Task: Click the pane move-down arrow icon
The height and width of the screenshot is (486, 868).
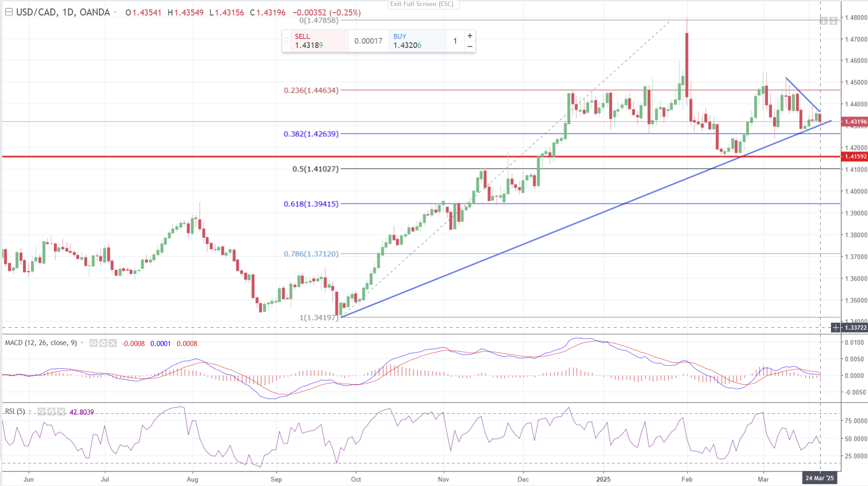Action: 824,21
